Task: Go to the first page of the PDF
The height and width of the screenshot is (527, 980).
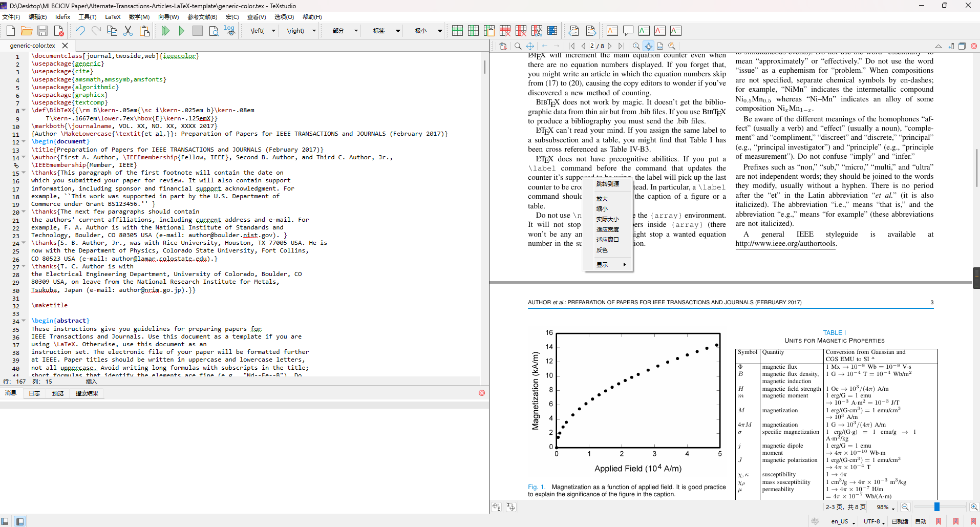Action: tap(572, 46)
